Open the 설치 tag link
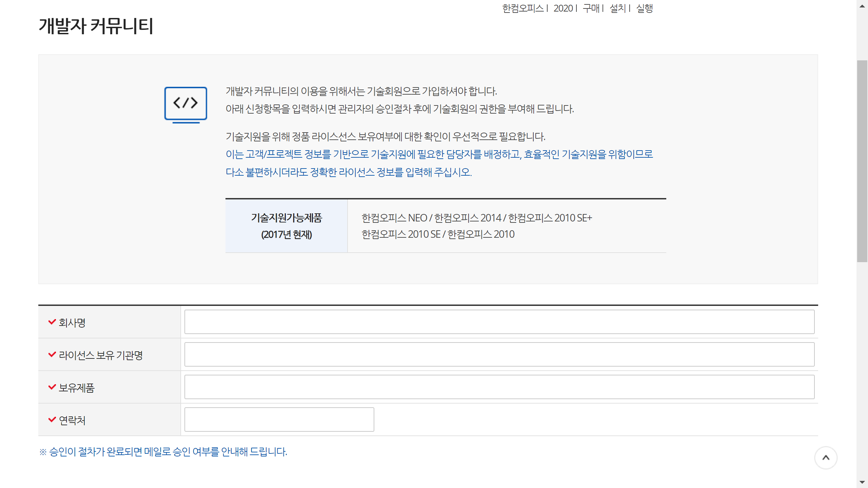 click(x=617, y=8)
